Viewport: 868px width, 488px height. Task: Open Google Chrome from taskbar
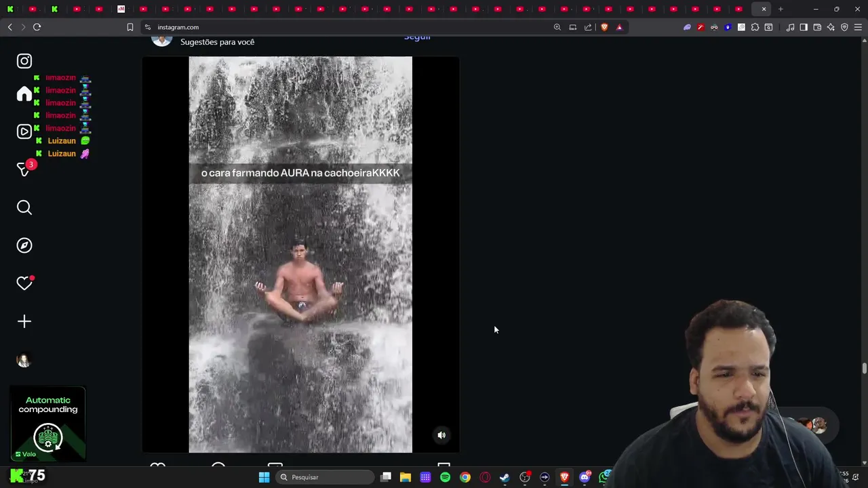pos(465,477)
